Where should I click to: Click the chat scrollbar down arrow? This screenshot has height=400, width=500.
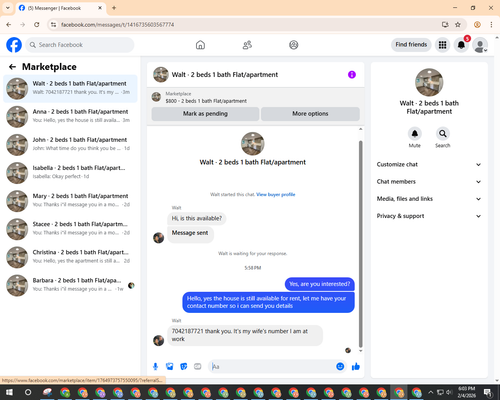click(x=360, y=351)
